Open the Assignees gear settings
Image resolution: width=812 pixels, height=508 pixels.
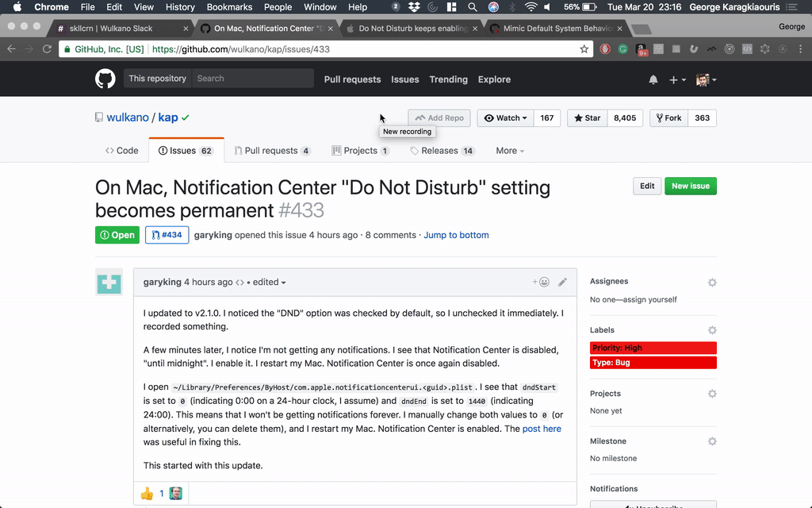712,283
